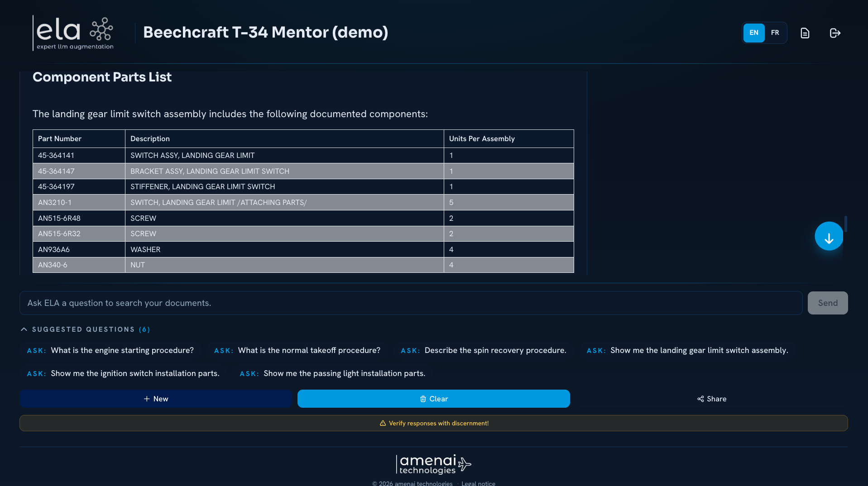Start a new conversation with New
This screenshot has height=486, width=868.
[x=156, y=399]
